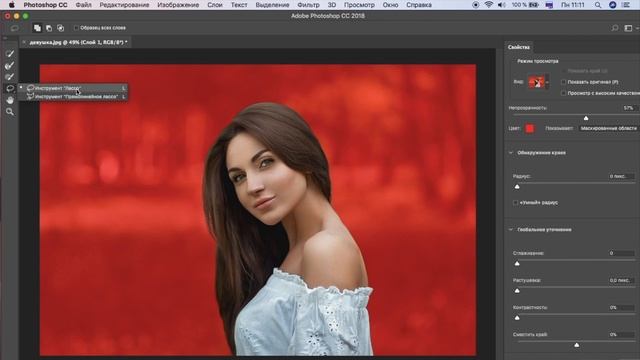Screen dimensions: 640x360
Task: Open the 3D menu
Action: click(332, 5)
